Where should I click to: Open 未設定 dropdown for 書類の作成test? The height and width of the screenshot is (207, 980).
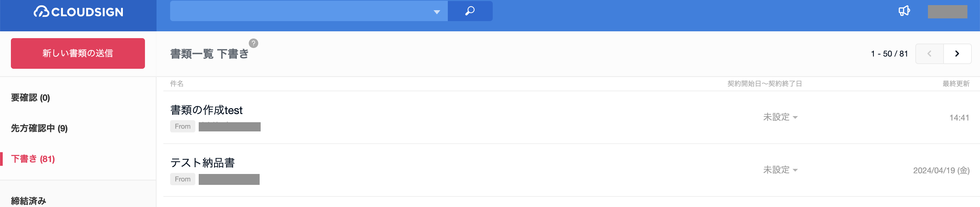[780, 117]
